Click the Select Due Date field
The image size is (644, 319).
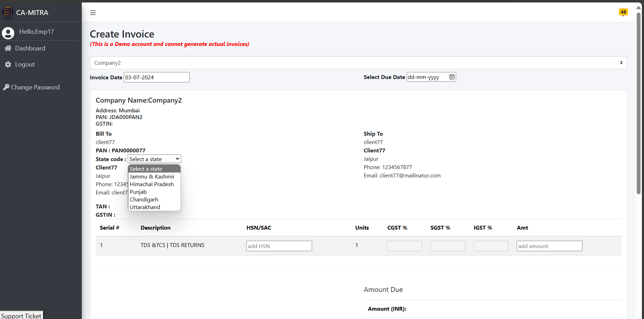click(431, 77)
